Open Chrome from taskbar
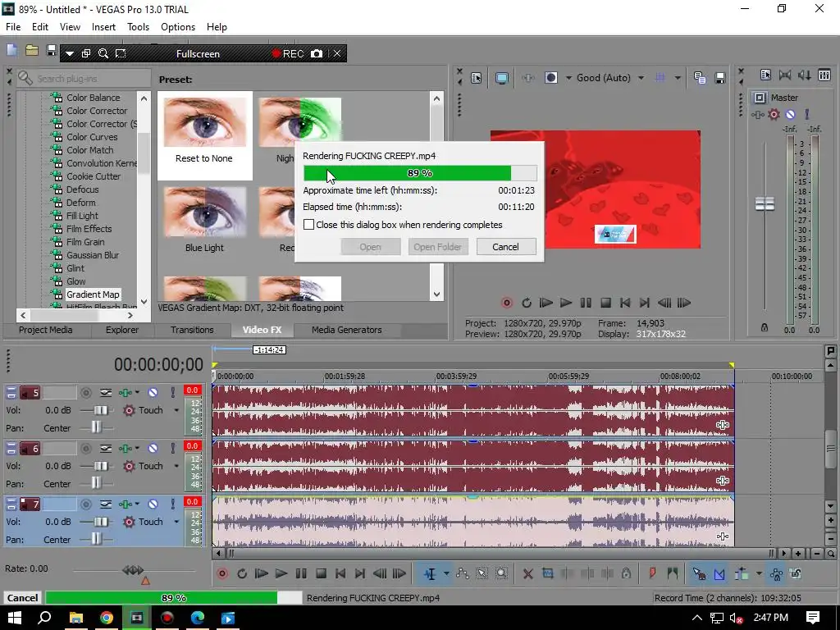Viewport: 840px width, 630px height. click(107, 618)
